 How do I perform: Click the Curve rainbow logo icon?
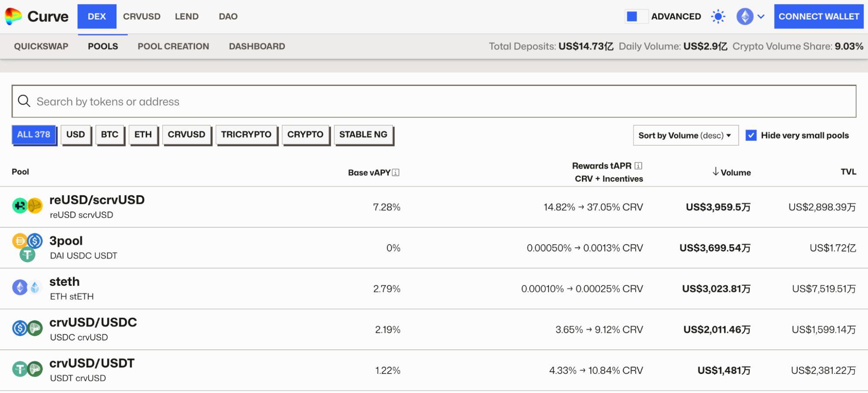(13, 16)
